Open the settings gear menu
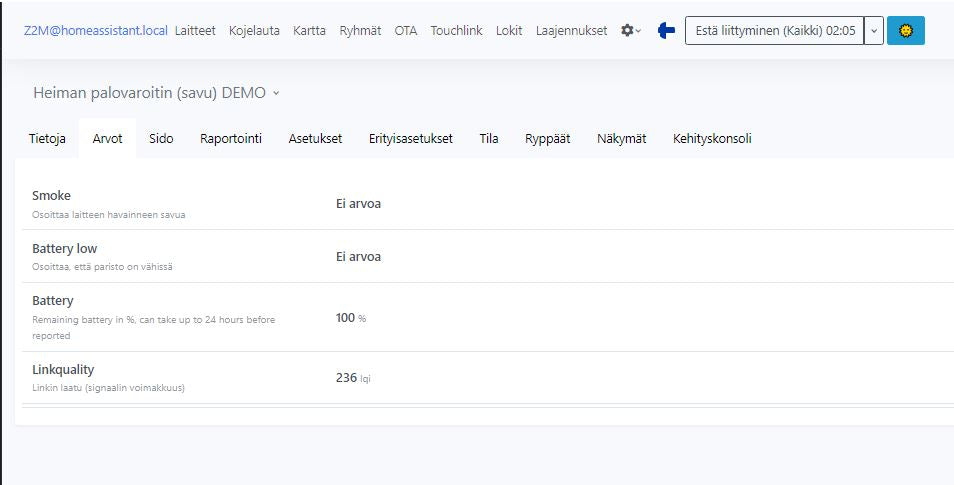The height and width of the screenshot is (485, 954). (x=631, y=30)
